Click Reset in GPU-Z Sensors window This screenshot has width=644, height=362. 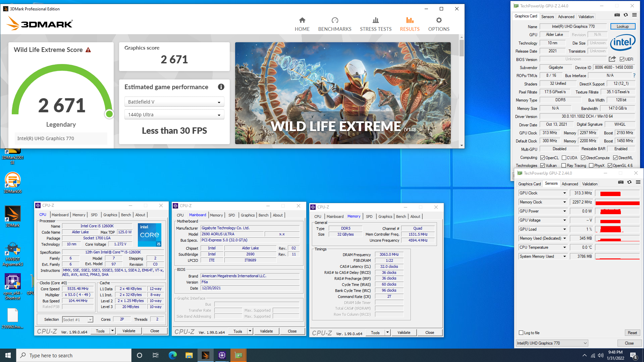click(x=632, y=333)
